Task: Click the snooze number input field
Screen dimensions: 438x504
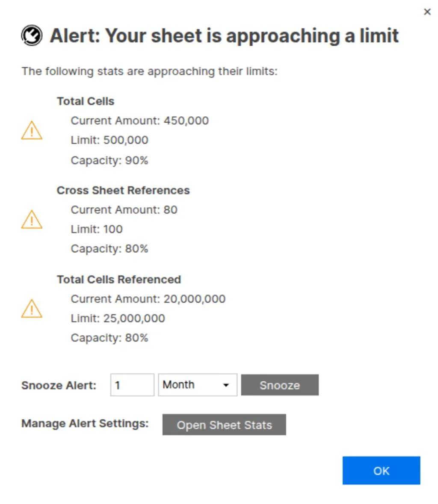Action: click(x=132, y=385)
